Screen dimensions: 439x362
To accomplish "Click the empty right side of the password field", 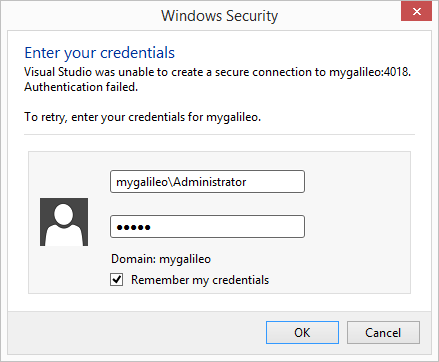I will click(x=228, y=227).
